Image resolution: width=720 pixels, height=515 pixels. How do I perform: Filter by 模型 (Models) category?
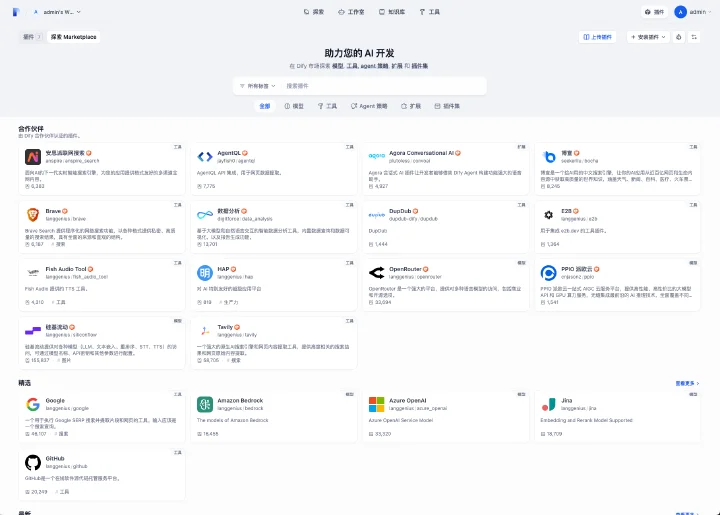[294, 106]
